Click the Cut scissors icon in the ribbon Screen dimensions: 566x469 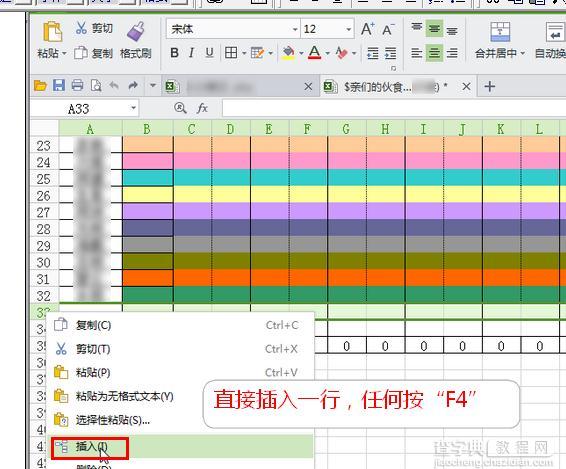(x=81, y=28)
